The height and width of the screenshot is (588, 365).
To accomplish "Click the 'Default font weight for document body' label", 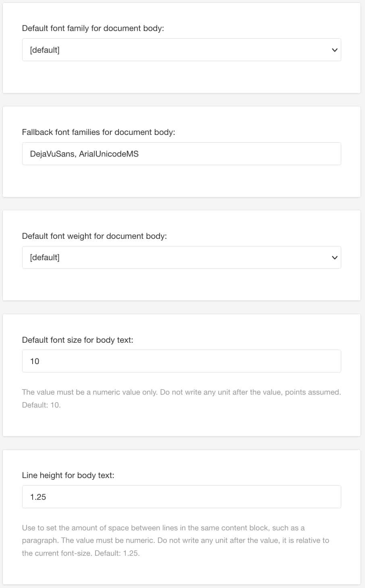I will (x=95, y=236).
